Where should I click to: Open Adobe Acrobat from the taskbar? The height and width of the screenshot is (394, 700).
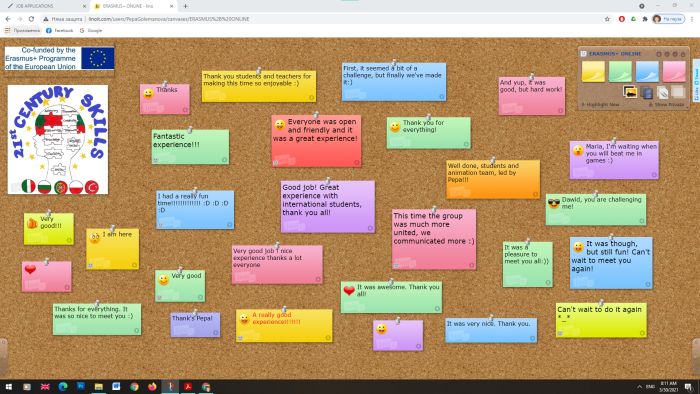188,386
